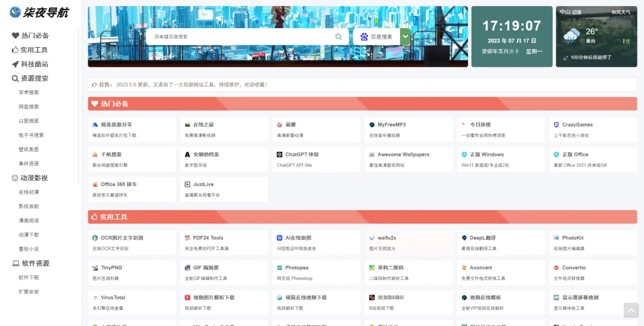The image size is (644, 326).
Task: Open the 视频图片解析下载 card title
Action: (214, 297)
